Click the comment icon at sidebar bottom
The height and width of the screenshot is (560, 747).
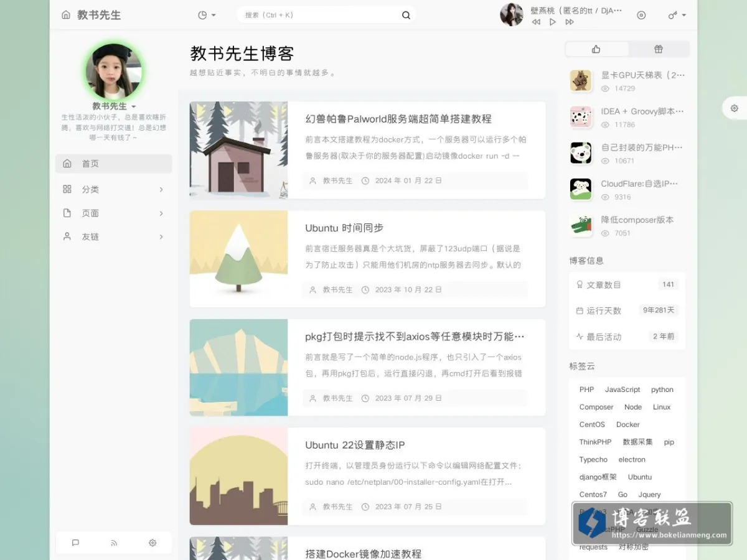(x=75, y=543)
